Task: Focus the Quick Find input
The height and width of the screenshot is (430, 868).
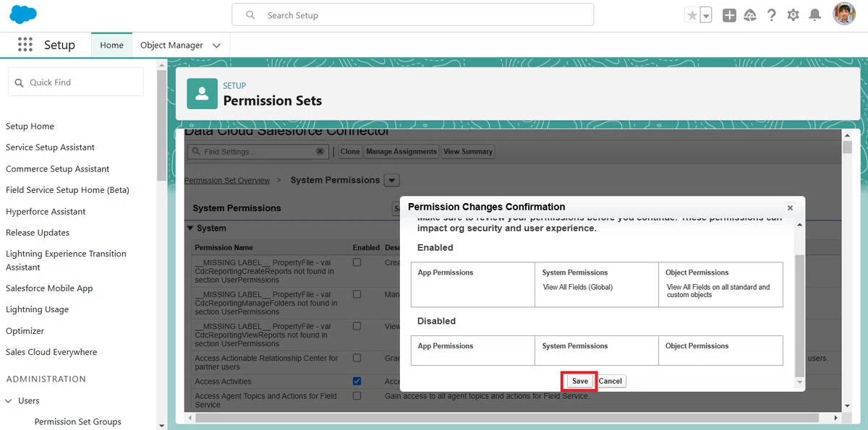Action: [76, 82]
